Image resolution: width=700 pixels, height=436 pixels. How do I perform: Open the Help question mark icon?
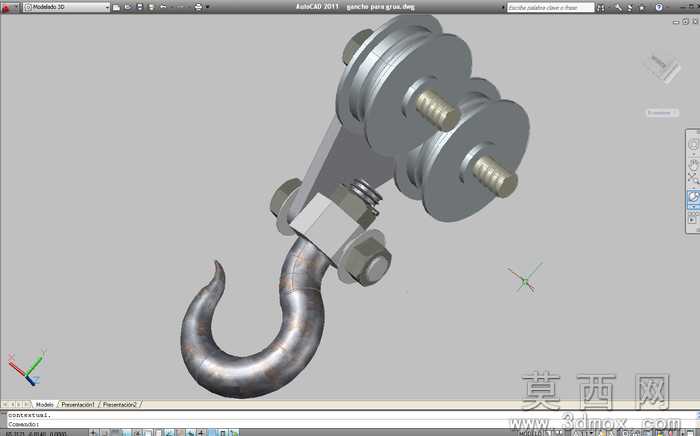coord(659,8)
